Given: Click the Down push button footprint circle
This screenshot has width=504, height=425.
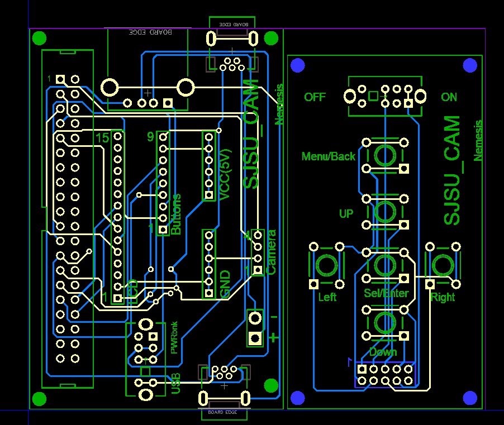Looking at the screenshot, I should click(385, 323).
